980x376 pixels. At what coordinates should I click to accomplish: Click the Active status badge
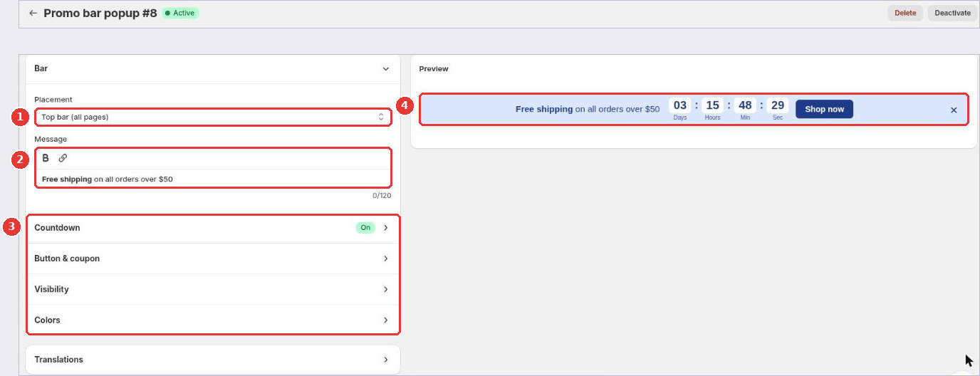(x=179, y=13)
